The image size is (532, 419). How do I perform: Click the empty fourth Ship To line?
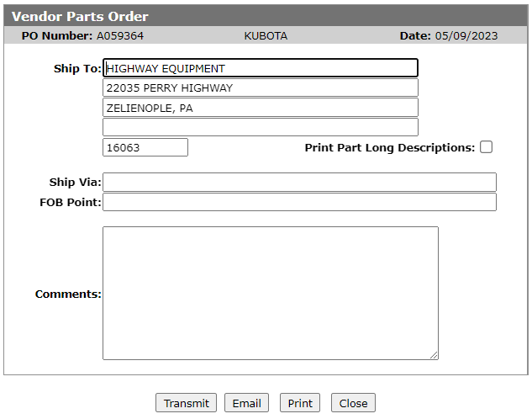coord(261,127)
